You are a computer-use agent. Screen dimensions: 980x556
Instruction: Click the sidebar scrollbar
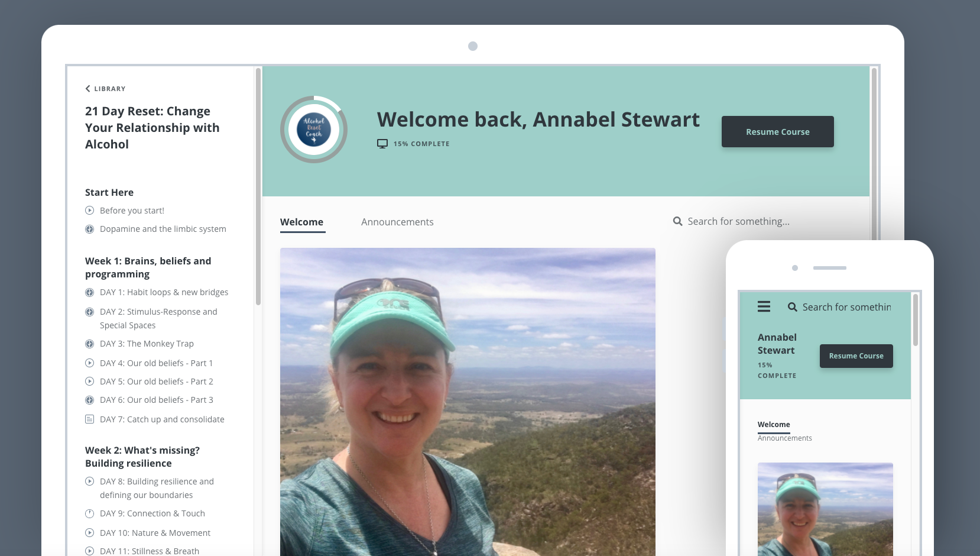coord(258,186)
